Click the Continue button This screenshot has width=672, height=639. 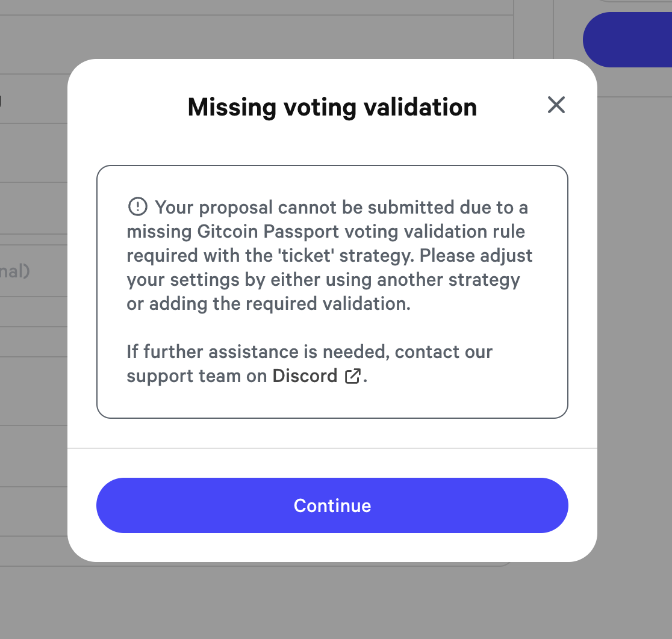pos(332,505)
